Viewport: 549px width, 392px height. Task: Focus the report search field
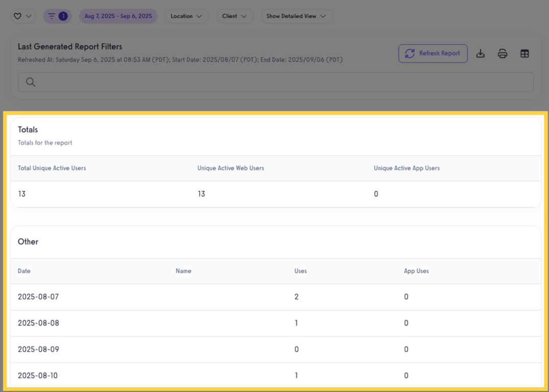click(x=276, y=82)
